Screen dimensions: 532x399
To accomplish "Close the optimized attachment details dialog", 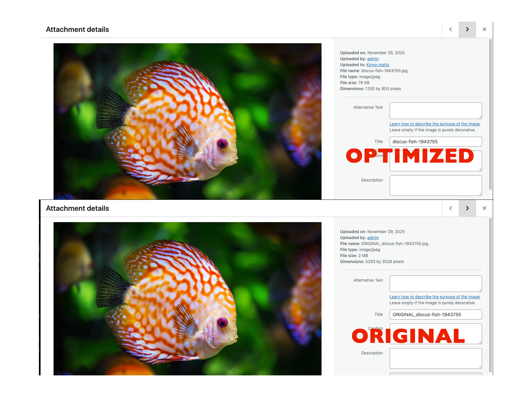I will pyautogui.click(x=484, y=29).
